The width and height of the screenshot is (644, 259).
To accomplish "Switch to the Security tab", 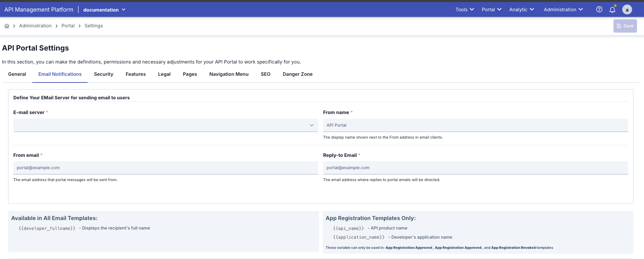I will pos(103,74).
